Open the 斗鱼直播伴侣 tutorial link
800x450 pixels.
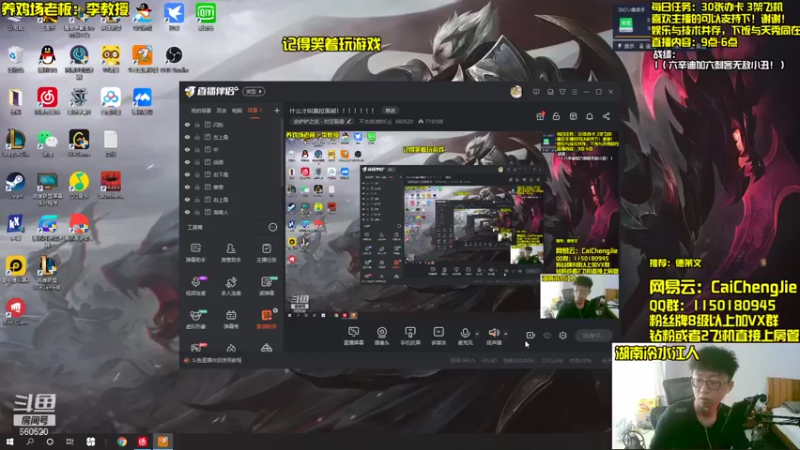point(216,360)
